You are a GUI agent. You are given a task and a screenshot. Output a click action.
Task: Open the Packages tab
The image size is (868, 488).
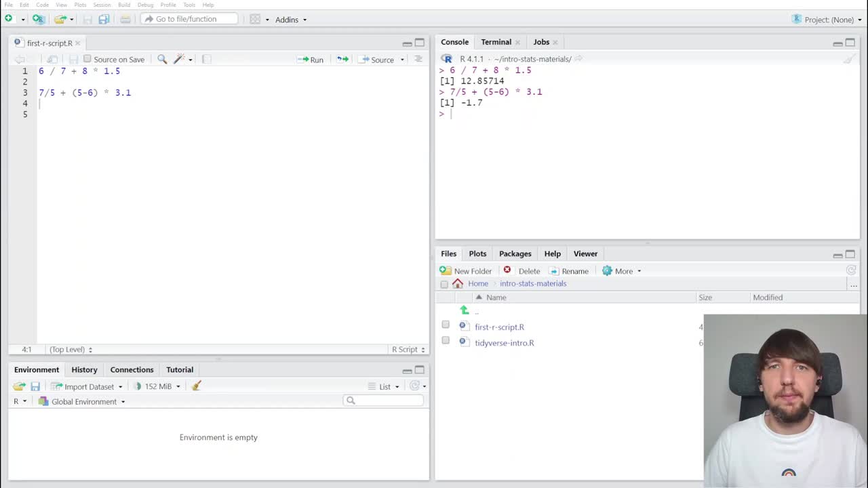(515, 253)
